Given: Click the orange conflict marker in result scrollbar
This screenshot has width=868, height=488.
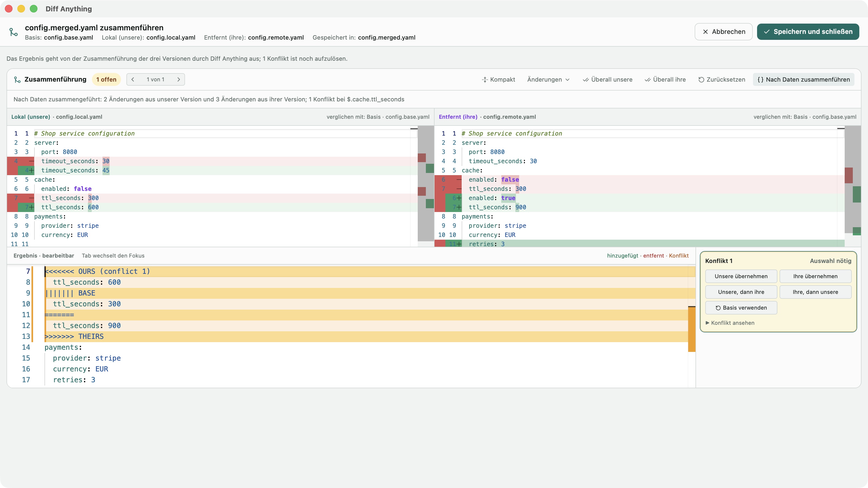Looking at the screenshot, I should 691,329.
